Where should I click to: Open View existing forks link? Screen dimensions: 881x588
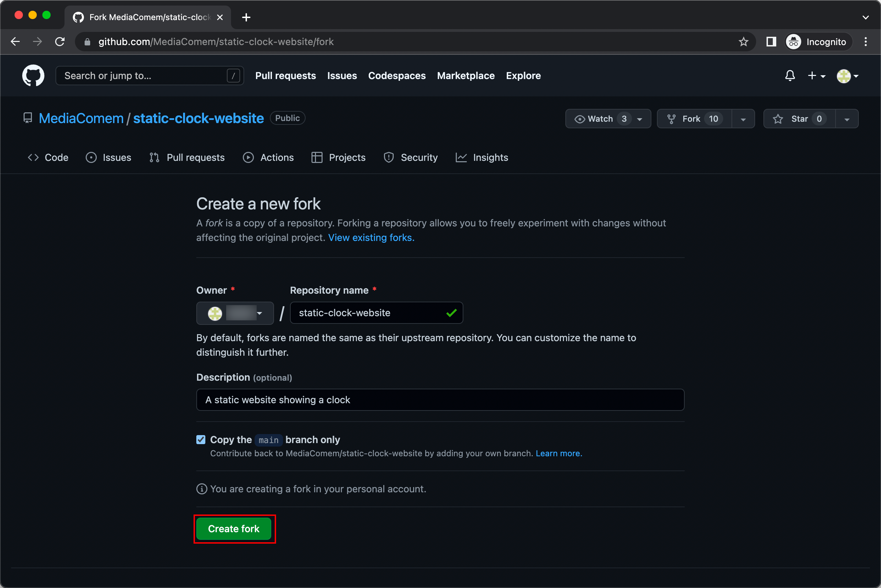tap(370, 237)
